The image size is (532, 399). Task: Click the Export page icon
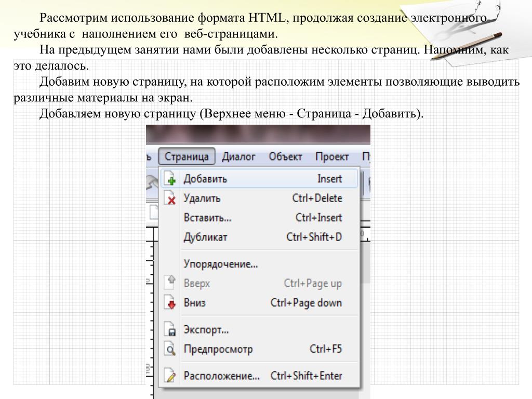(x=170, y=330)
